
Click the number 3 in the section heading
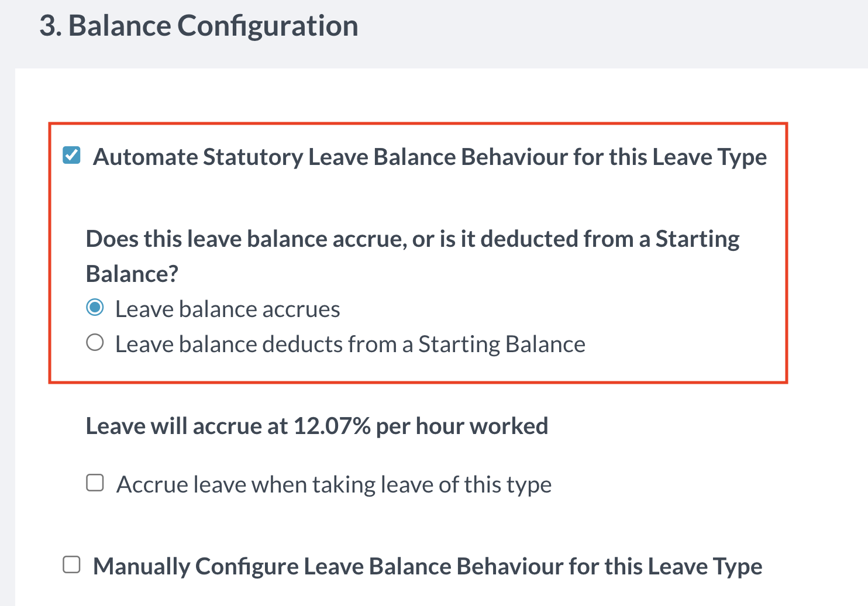coord(48,26)
